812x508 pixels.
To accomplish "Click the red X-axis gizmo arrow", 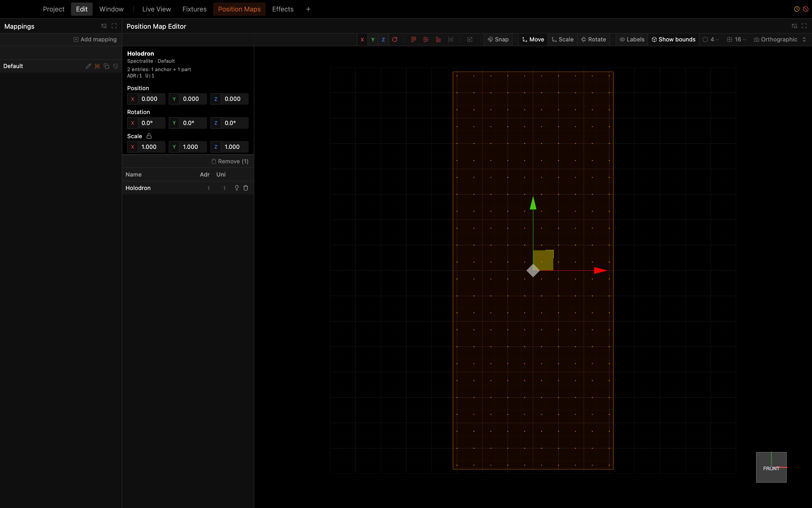I will pyautogui.click(x=601, y=271).
